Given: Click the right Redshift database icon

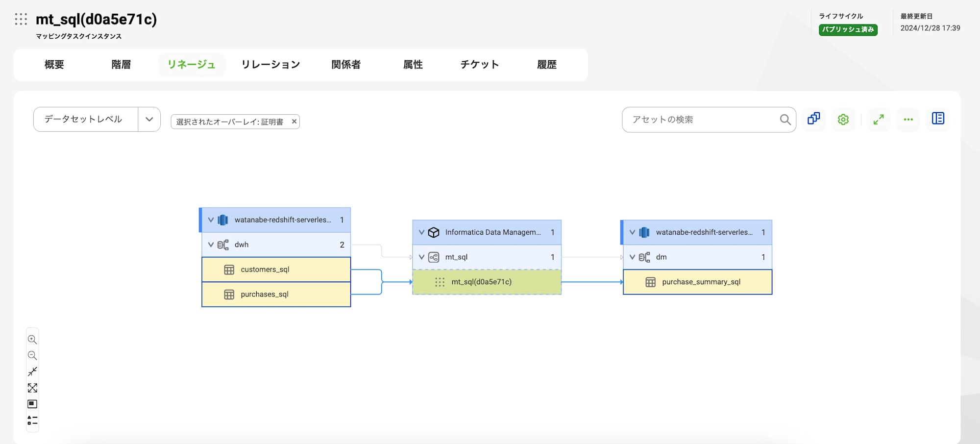Looking at the screenshot, I should coord(644,232).
